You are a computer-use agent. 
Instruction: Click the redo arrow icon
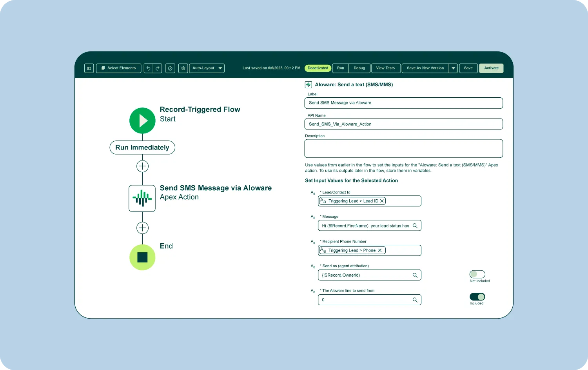pos(158,68)
